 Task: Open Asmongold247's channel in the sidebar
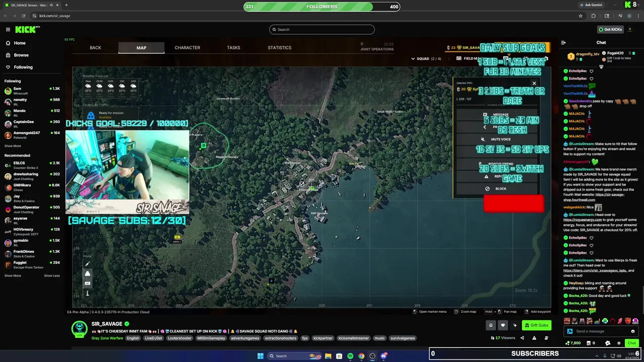[x=32, y=135]
